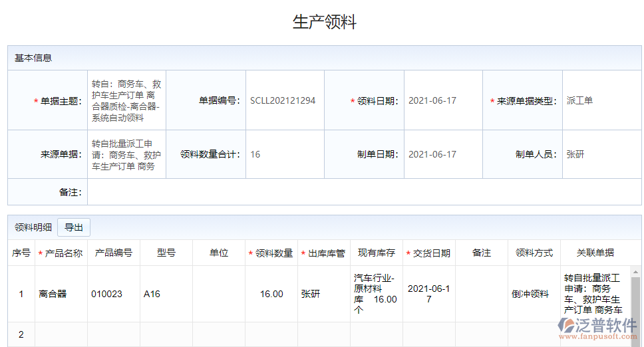Click the 产品编号 column header

[113, 253]
